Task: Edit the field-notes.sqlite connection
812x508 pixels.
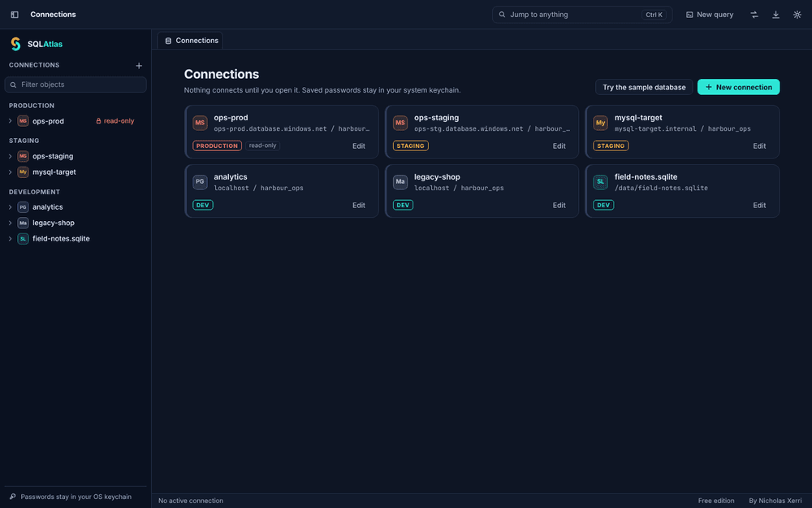Action: click(x=759, y=206)
